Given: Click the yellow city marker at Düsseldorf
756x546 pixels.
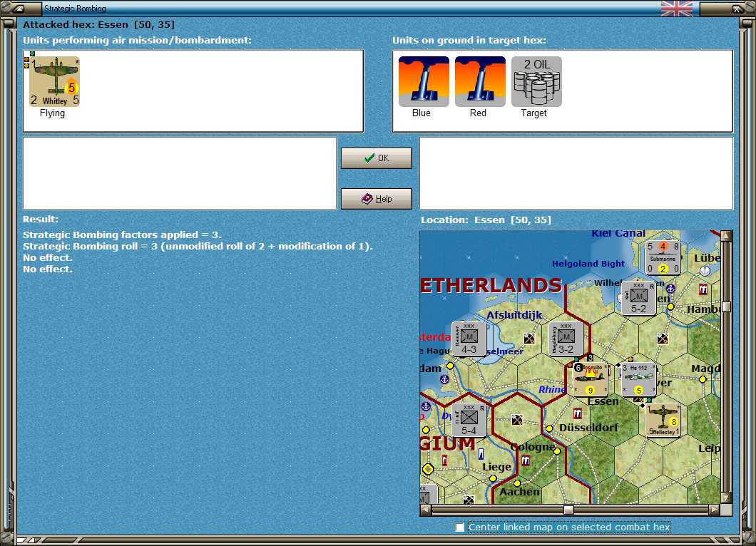Looking at the screenshot, I should coord(549,428).
